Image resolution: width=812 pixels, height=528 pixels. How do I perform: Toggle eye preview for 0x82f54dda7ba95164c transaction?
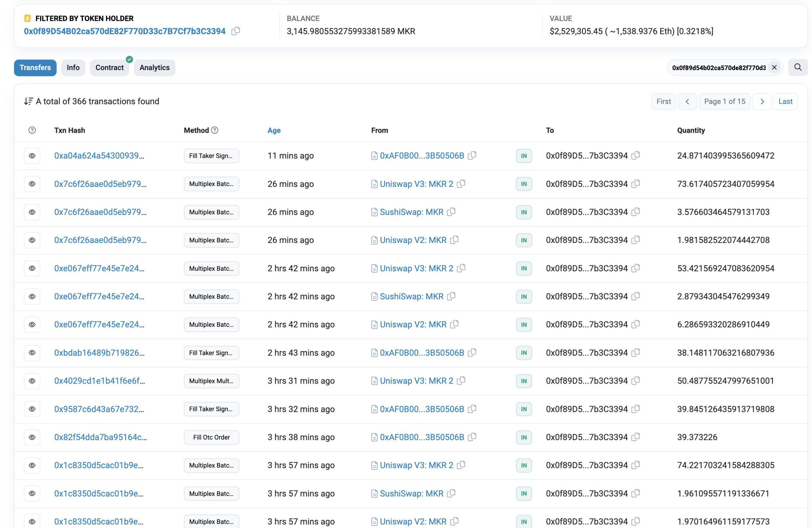32,437
